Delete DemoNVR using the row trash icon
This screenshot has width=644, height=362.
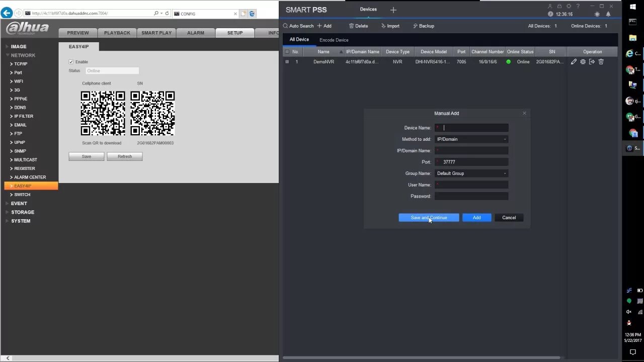[x=601, y=62]
